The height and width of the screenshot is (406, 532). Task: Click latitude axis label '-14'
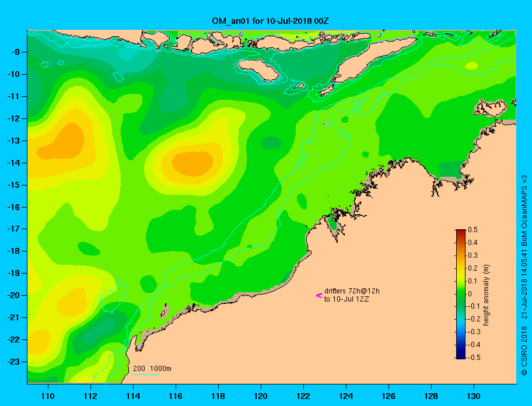pos(14,163)
